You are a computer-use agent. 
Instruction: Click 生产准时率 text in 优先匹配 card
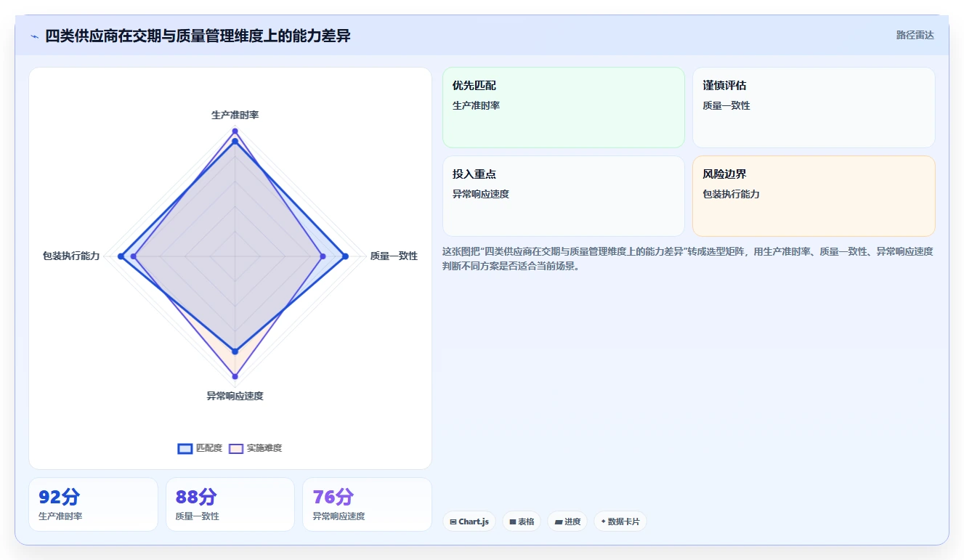[x=477, y=105]
